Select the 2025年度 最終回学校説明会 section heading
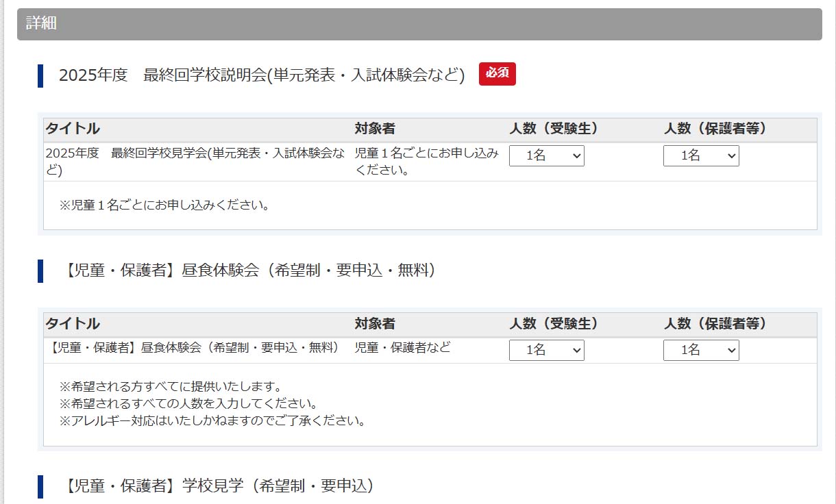Screen dimensions: 836x504 pyautogui.click(x=262, y=75)
